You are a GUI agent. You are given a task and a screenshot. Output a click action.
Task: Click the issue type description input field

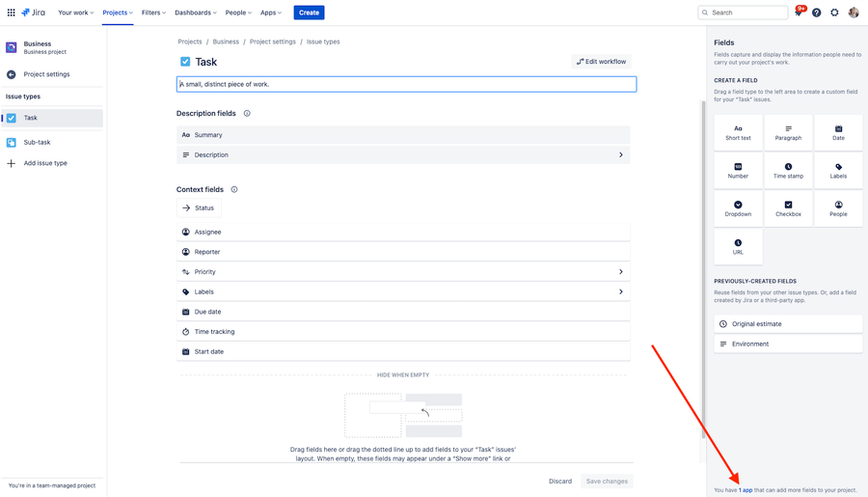pos(406,84)
